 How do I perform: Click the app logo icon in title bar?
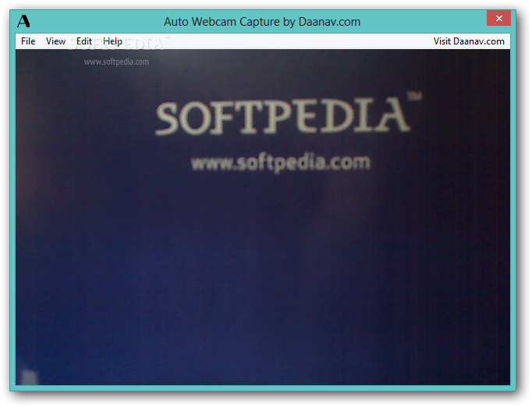(x=23, y=21)
